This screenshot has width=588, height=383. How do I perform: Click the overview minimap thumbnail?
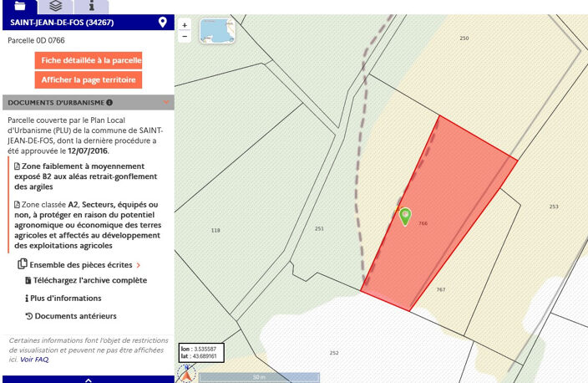tap(217, 31)
